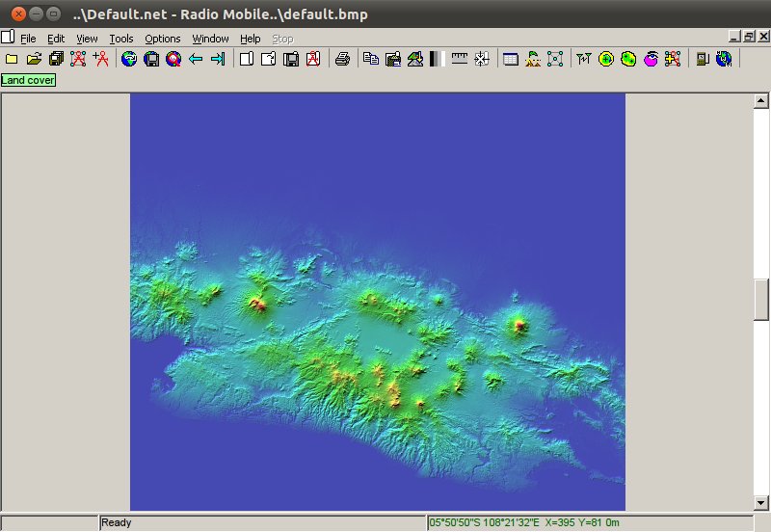Open the radio link antenna icon
The image size is (771, 532).
pos(583,60)
